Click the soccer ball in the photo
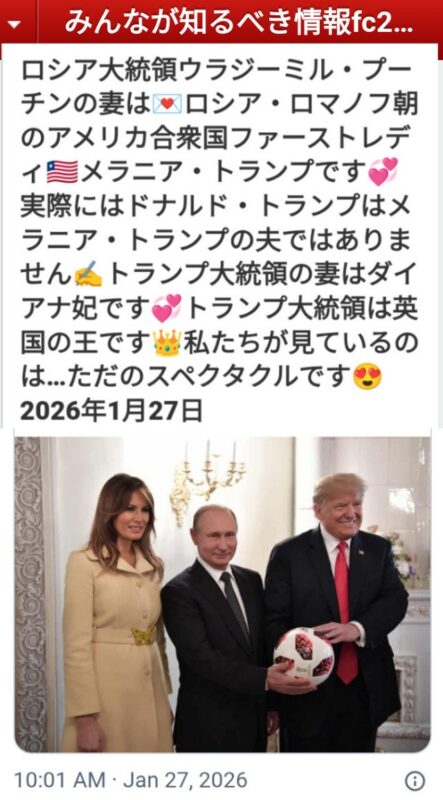The width and height of the screenshot is (443, 800). coord(303,656)
